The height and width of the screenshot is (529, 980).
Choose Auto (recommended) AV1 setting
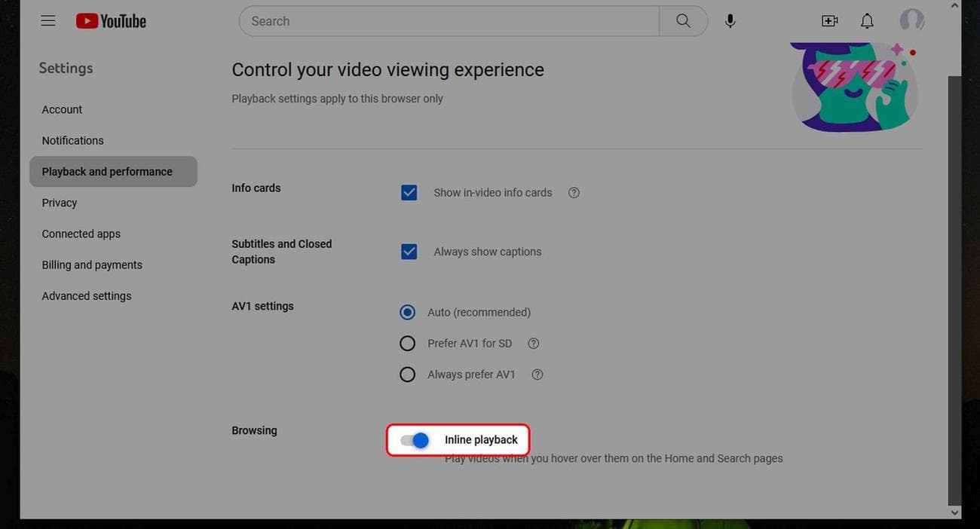click(407, 312)
